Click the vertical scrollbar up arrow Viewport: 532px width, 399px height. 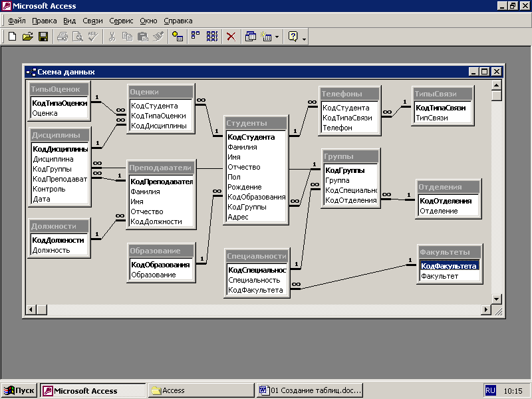click(x=496, y=85)
